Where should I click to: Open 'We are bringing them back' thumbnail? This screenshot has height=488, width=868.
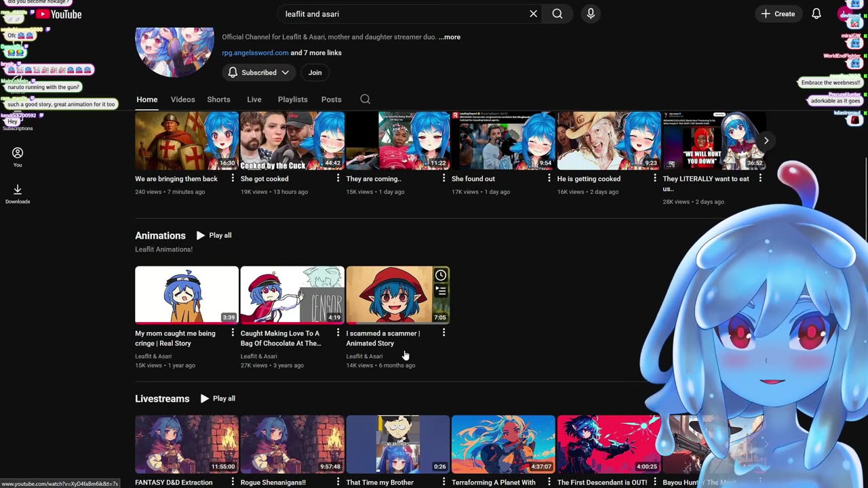[187, 140]
